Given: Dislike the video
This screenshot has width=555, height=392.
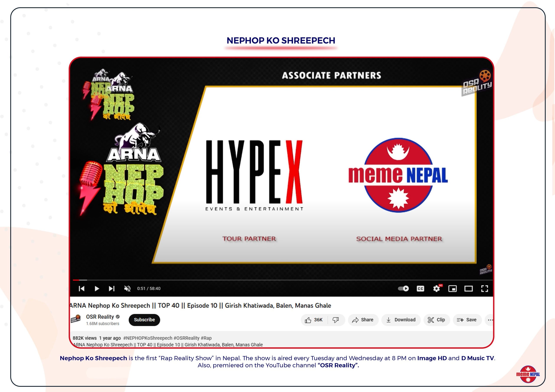Looking at the screenshot, I should 336,320.
